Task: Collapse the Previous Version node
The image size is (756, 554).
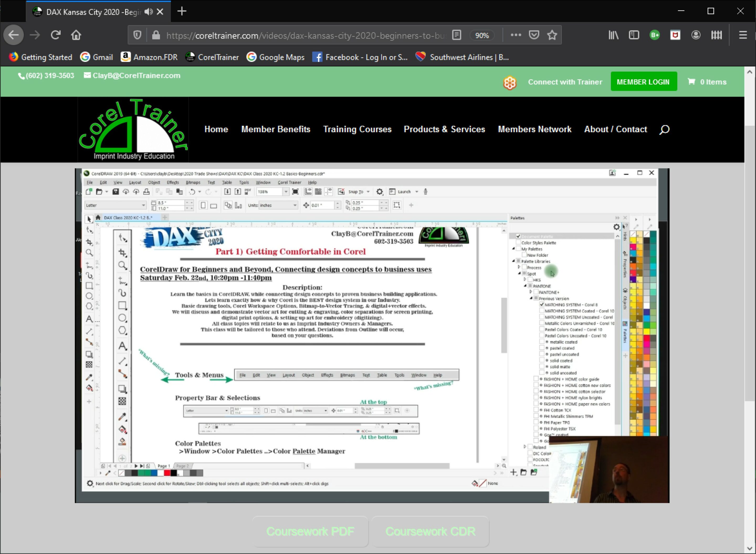Action: 531,298
